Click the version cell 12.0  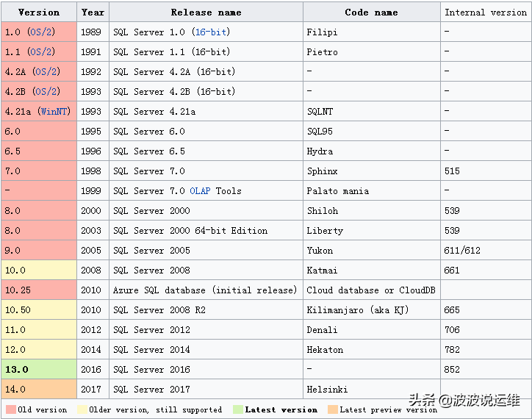coord(39,349)
